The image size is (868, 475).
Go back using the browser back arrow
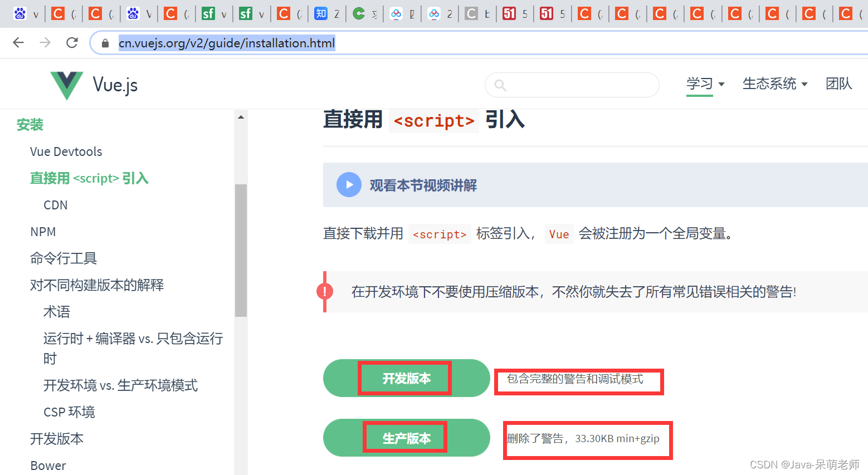pyautogui.click(x=18, y=43)
